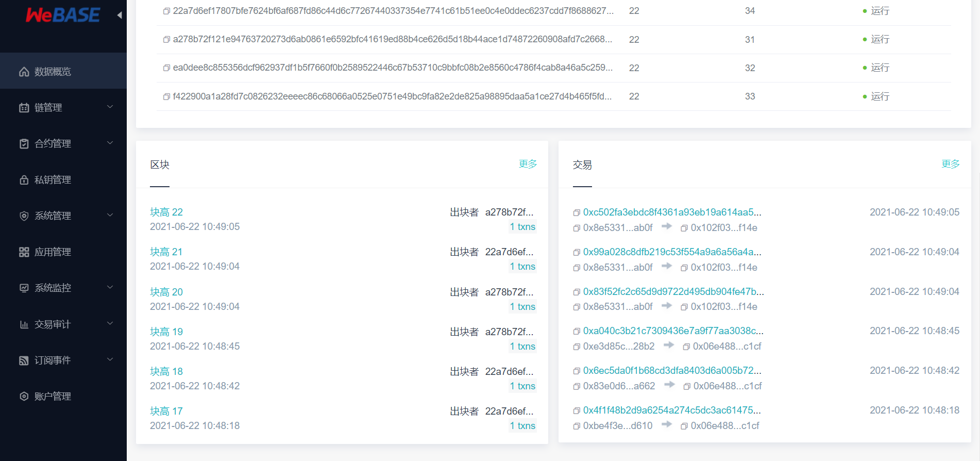Copy node ID starting with 22a7d6ef
980x461 pixels.
[166, 11]
